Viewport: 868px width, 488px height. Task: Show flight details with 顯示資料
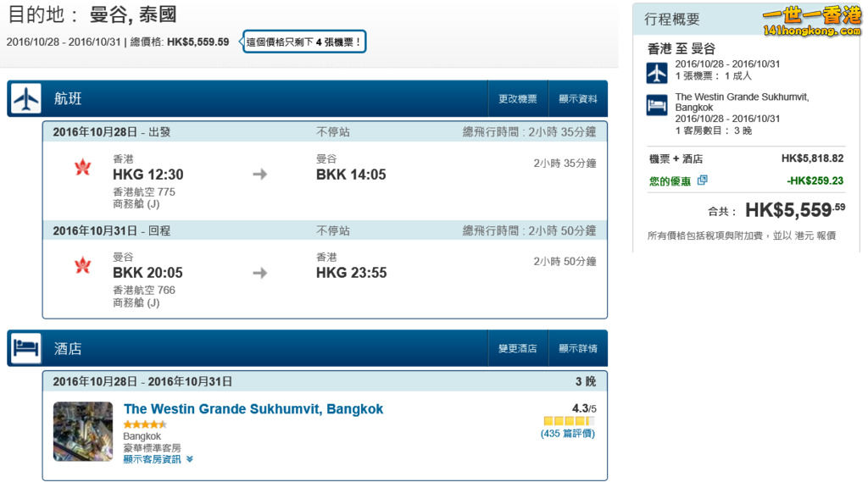pyautogui.click(x=578, y=99)
